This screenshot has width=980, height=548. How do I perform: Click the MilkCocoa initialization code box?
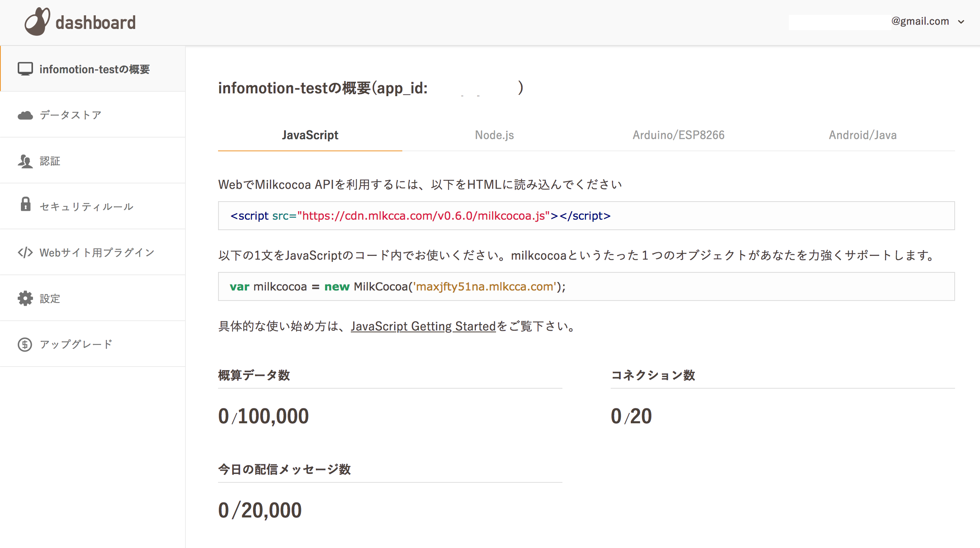pyautogui.click(x=397, y=286)
